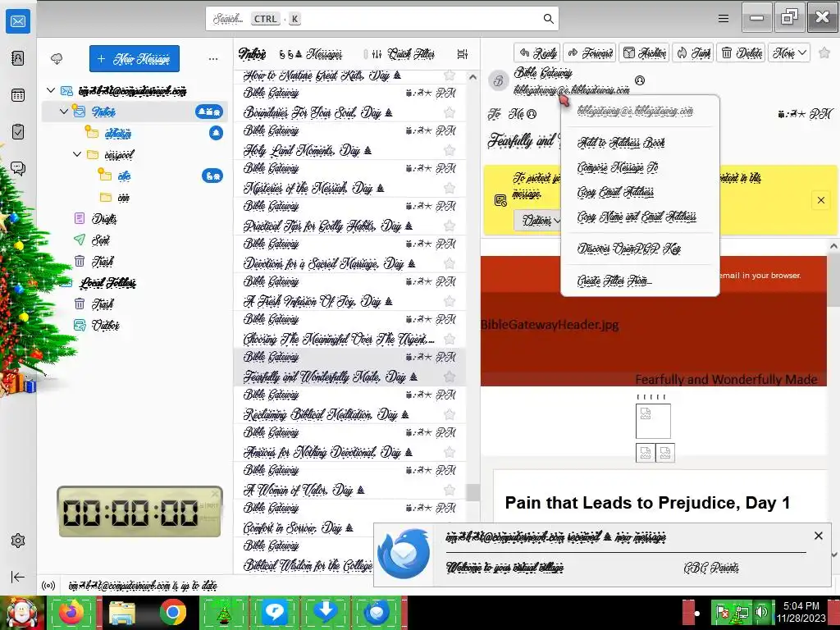Open the Calendar space

click(x=18, y=95)
